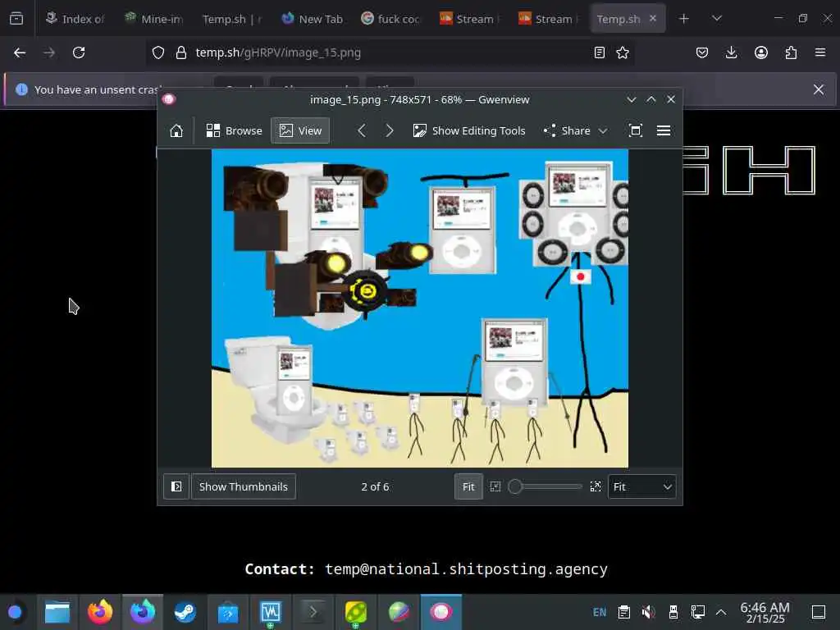The width and height of the screenshot is (840, 630).
Task: Switch keyboard layout EN indicator
Action: [x=600, y=612]
